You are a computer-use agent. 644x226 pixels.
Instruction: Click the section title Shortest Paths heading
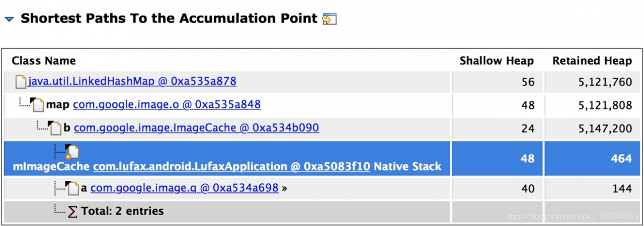pyautogui.click(x=169, y=19)
